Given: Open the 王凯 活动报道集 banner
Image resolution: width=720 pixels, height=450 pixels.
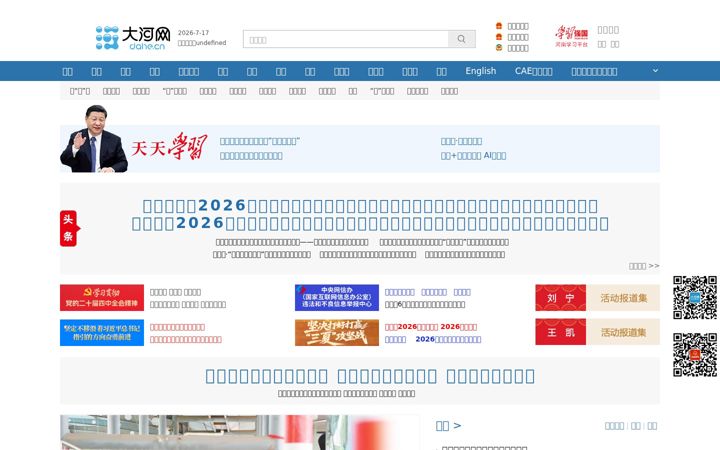Looking at the screenshot, I should coord(597,332).
